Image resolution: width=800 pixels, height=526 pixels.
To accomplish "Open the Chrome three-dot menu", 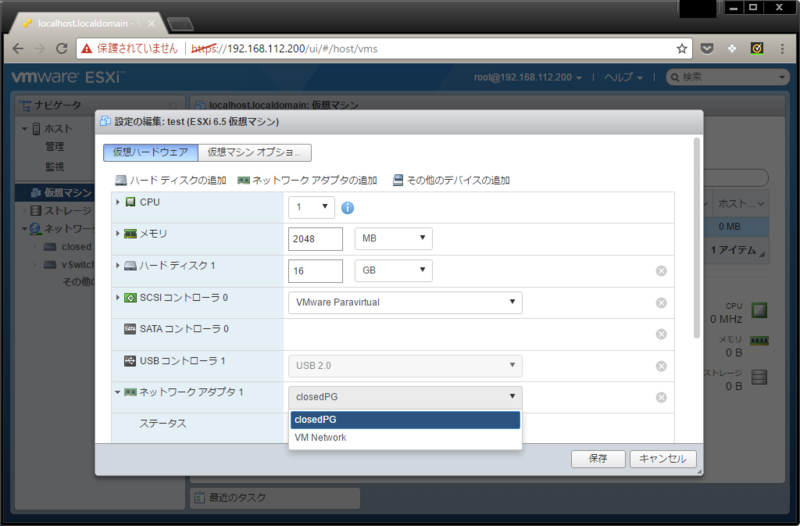I will [x=782, y=48].
